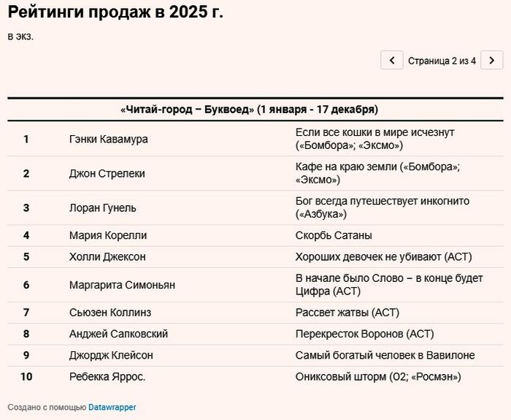Select the Анджей Сапковский author cell
This screenshot has height=420, width=511.
pos(118,334)
